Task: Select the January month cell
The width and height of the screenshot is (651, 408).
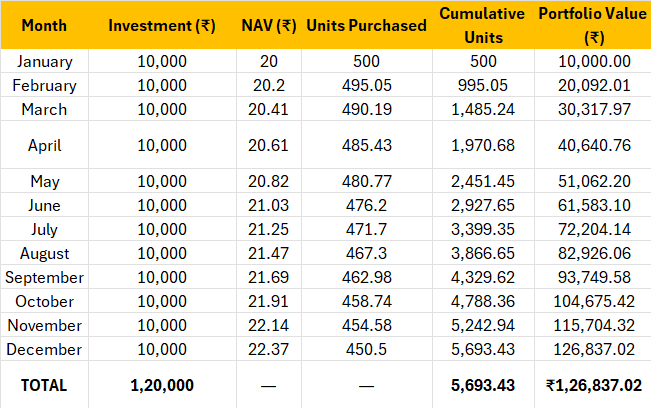Action: coord(44,61)
